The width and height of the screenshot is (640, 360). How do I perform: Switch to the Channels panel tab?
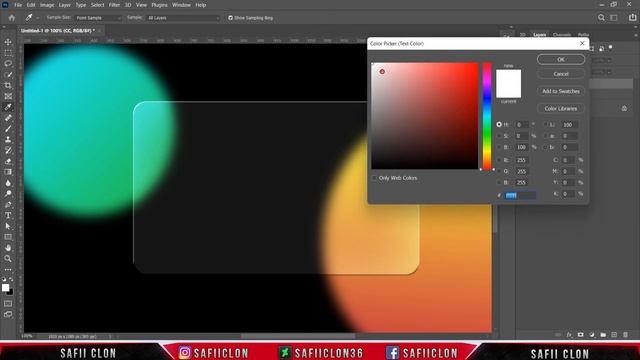tap(562, 35)
